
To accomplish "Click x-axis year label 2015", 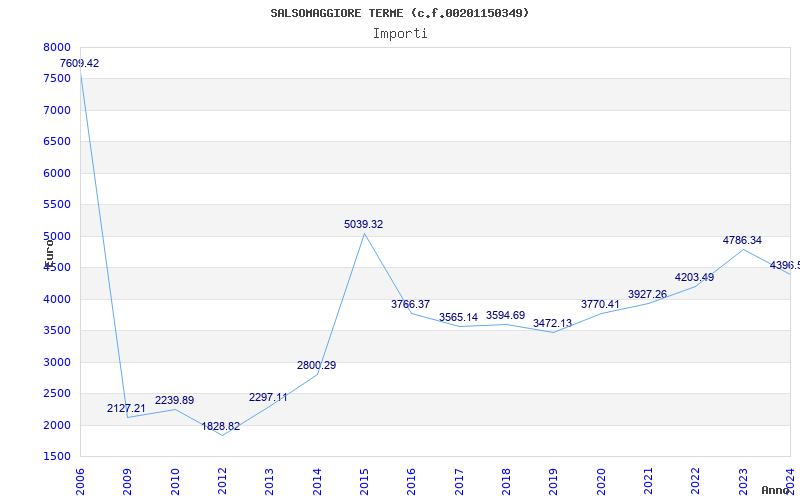I will coord(364,482).
